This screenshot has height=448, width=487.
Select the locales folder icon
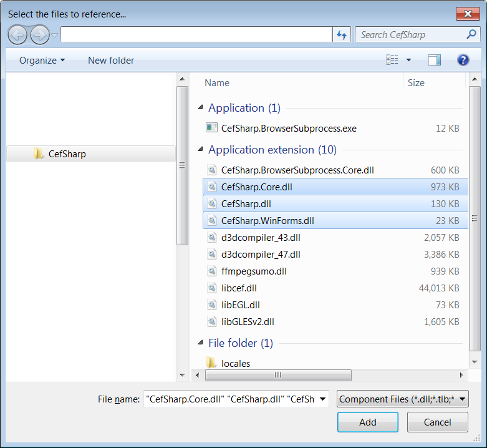(x=211, y=363)
